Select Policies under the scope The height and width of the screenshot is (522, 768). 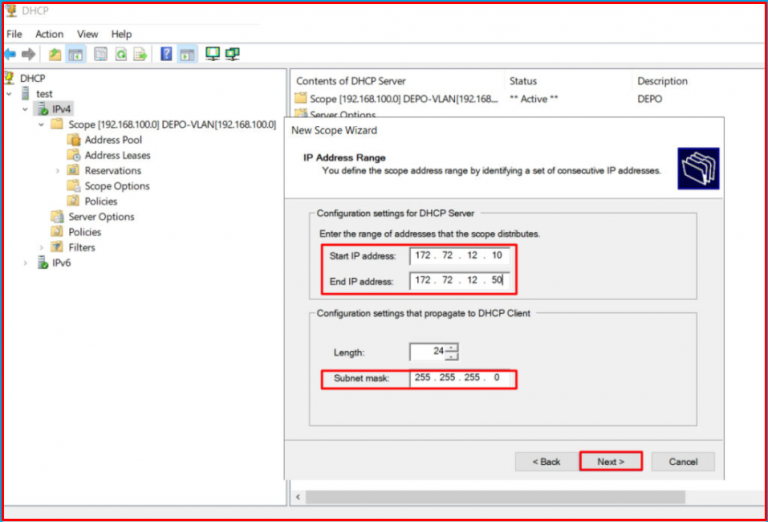(x=101, y=201)
